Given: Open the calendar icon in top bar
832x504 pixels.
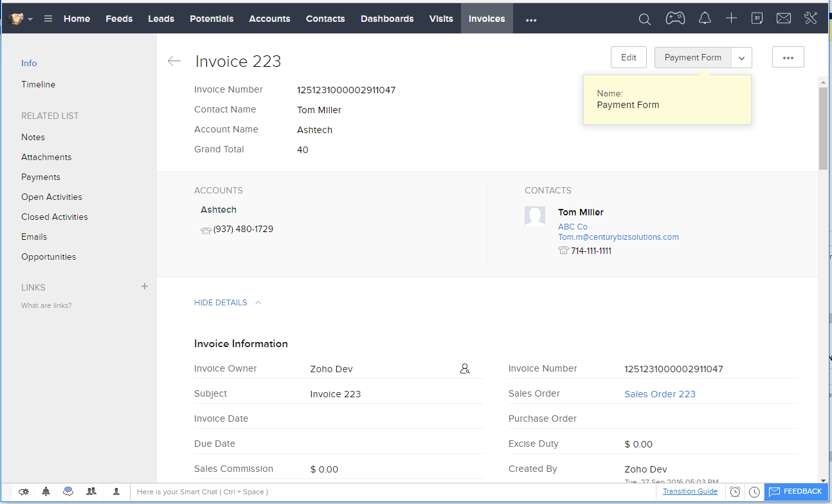Looking at the screenshot, I should [757, 18].
